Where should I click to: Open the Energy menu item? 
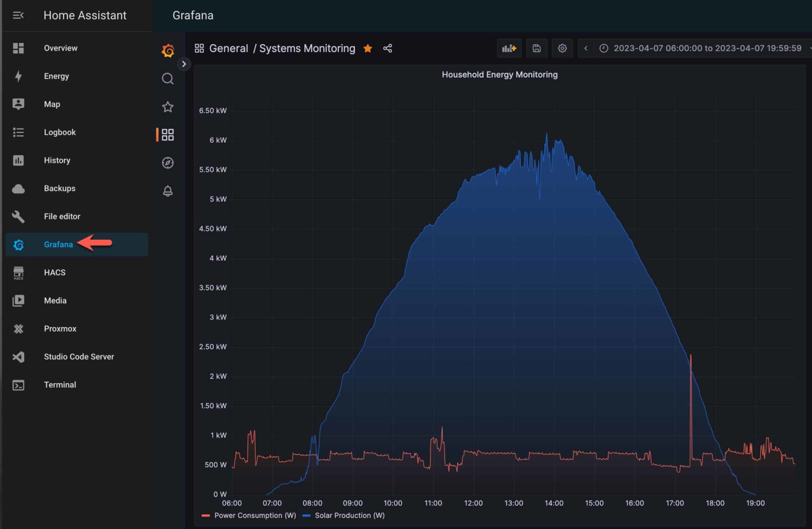(56, 76)
